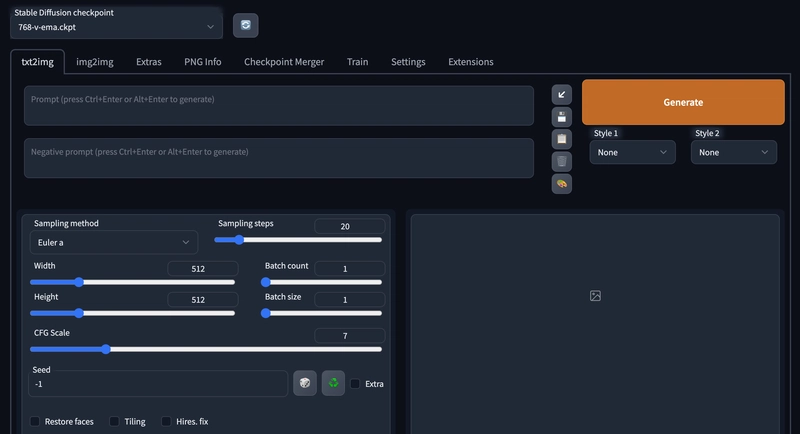
Task: Switch to the img2img tab
Action: coord(95,62)
